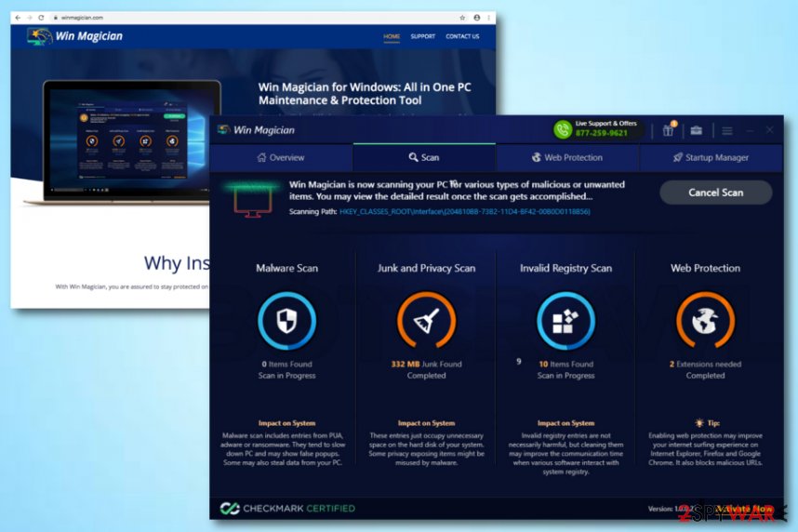Image resolution: width=798 pixels, height=532 pixels.
Task: Go to the Web Protection tab
Action: pyautogui.click(x=566, y=158)
